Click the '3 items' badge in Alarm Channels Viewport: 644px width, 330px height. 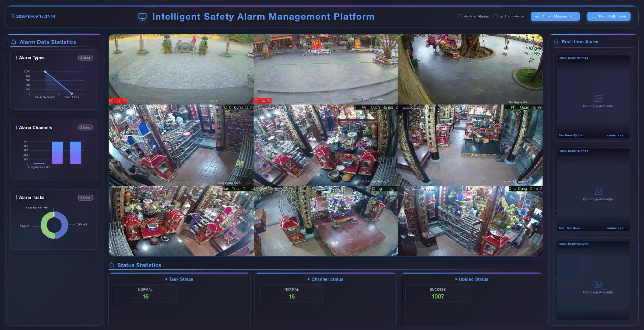[85, 128]
